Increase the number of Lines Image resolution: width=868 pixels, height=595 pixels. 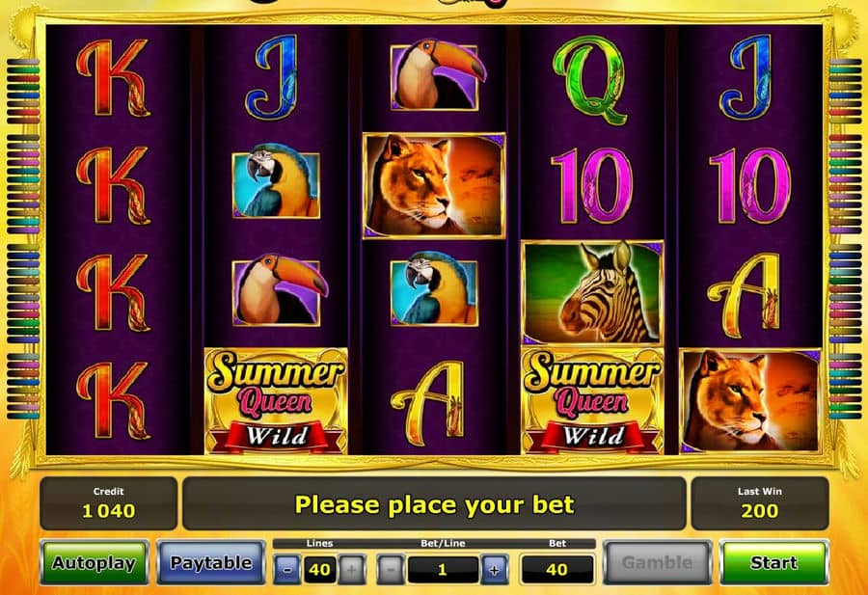(351, 570)
